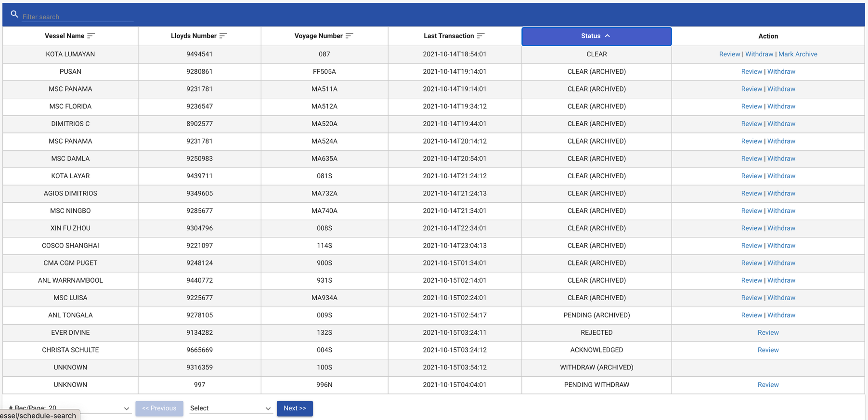Select the Lloyds number 9316359 cell

(199, 367)
